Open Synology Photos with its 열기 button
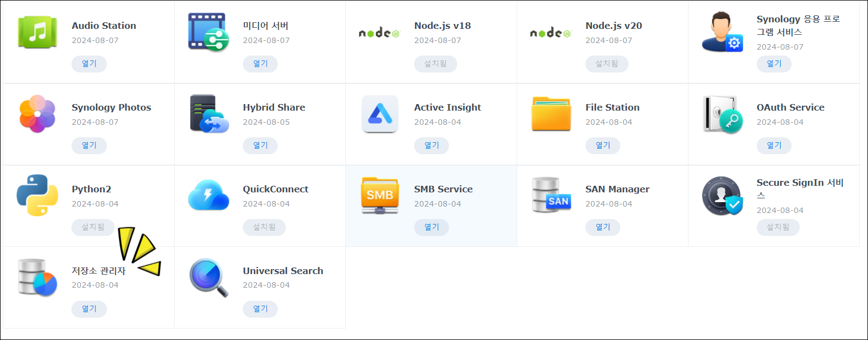Image resolution: width=868 pixels, height=340 pixels. [x=89, y=145]
